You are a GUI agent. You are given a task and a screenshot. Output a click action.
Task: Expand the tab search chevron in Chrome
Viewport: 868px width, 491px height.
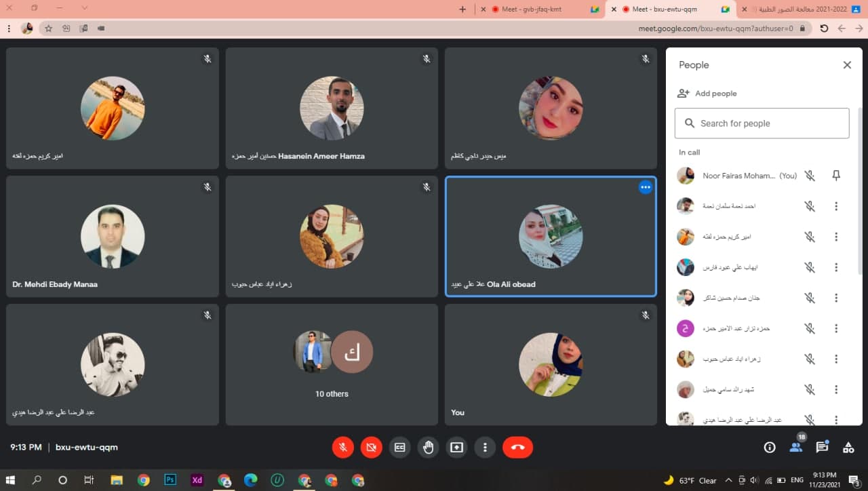[x=85, y=9]
